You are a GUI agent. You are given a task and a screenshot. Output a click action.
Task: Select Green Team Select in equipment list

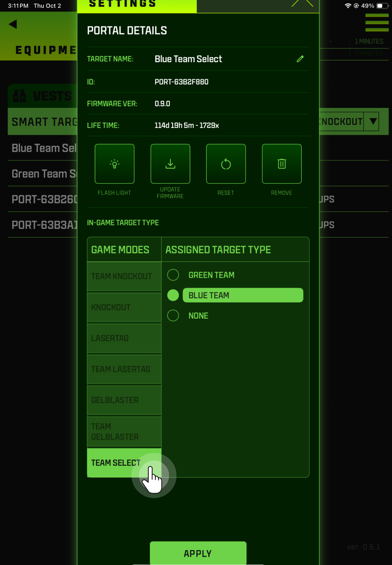pyautogui.click(x=42, y=174)
